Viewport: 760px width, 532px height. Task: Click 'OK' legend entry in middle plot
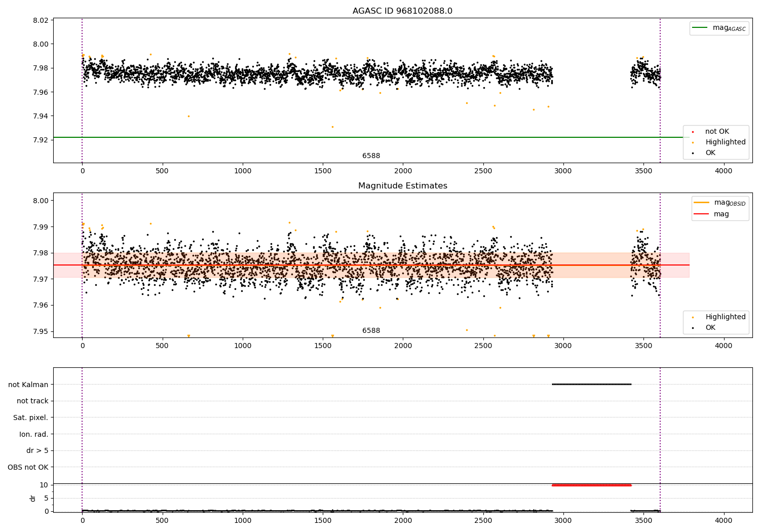tap(710, 328)
